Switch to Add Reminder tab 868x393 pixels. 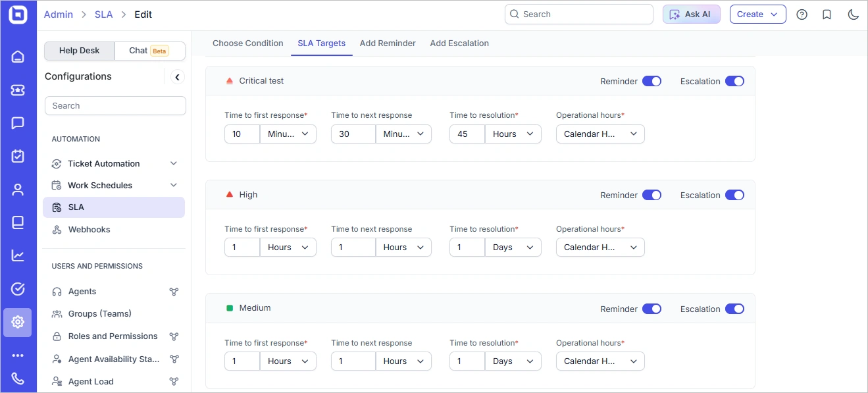(x=388, y=43)
